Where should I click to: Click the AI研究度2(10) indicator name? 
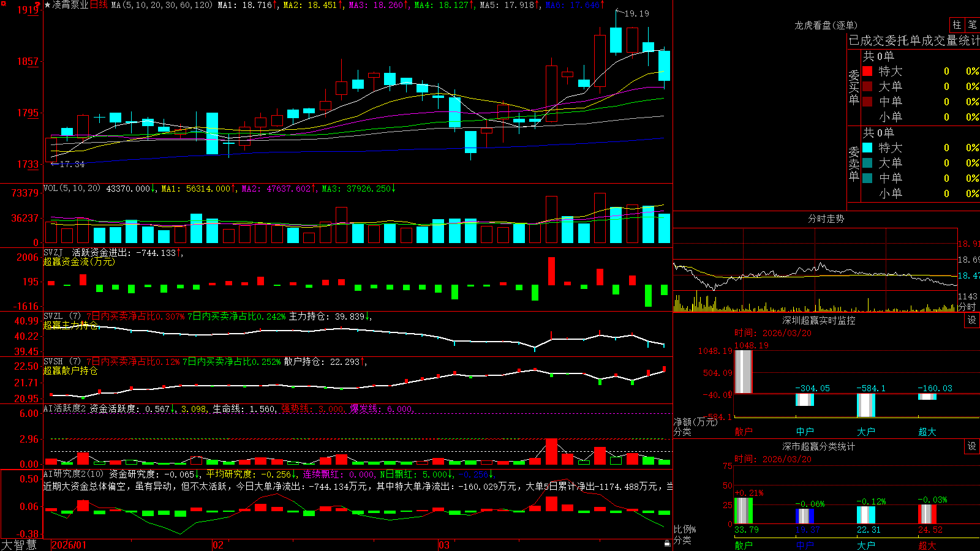(73, 474)
